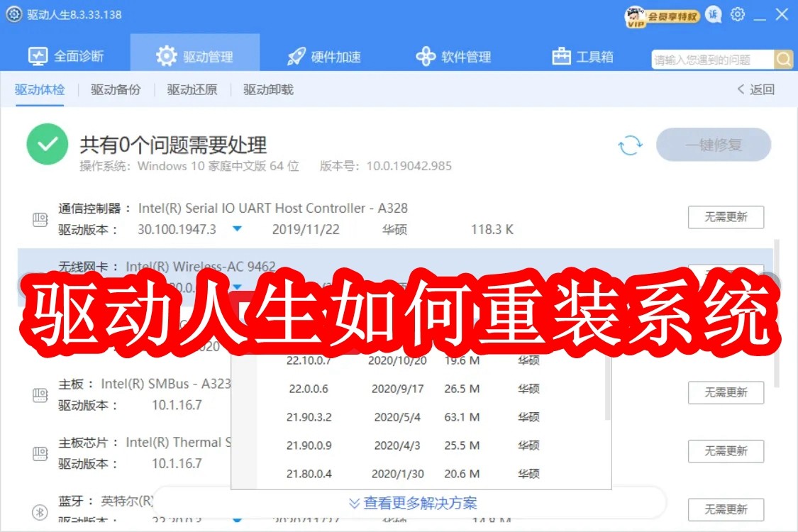Image resolution: width=798 pixels, height=532 pixels.
Task: Open settings via the gear icon
Action: (x=738, y=15)
